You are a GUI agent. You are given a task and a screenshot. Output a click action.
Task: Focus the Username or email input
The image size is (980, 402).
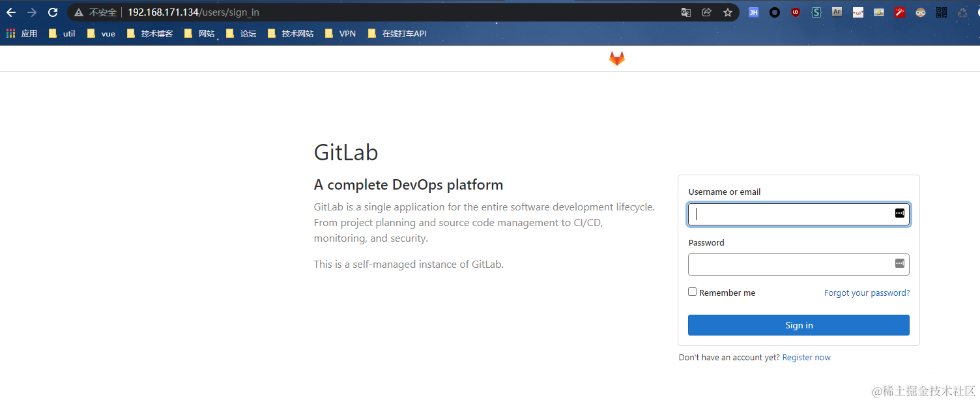click(799, 214)
